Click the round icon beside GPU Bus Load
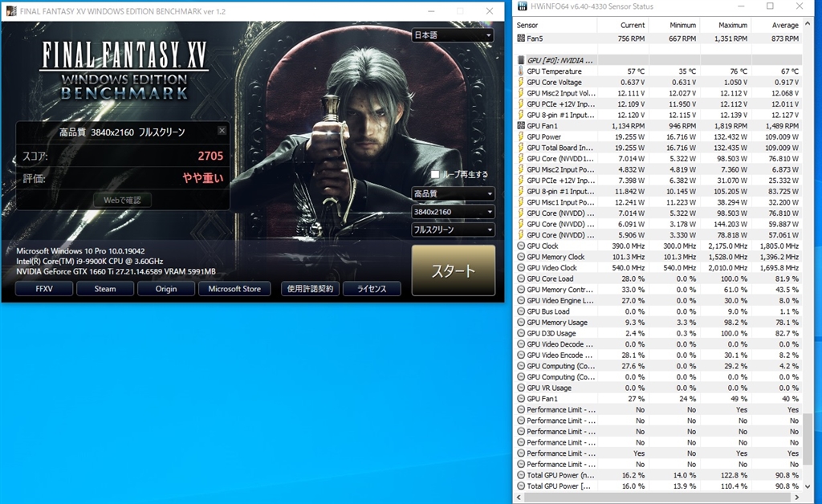The height and width of the screenshot is (504, 822). coord(520,311)
